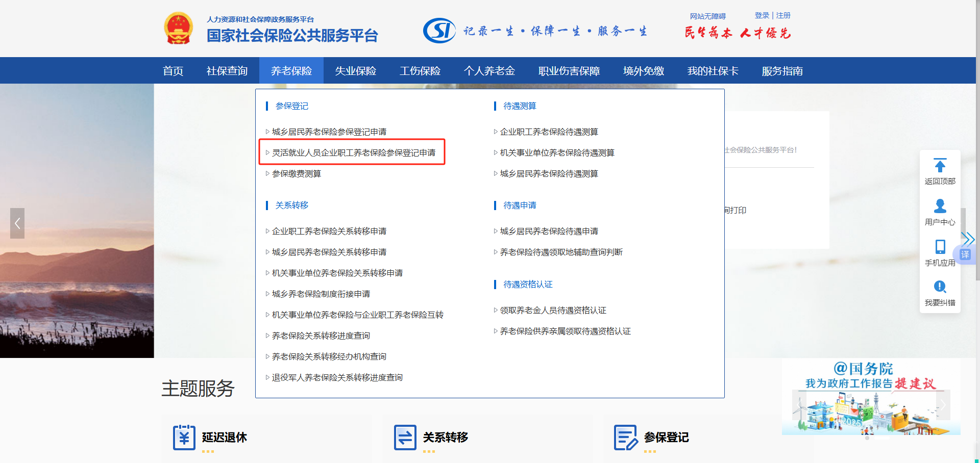Image resolution: width=980 pixels, height=463 pixels.
Task: Click the error report exclamation icon
Action: [940, 287]
